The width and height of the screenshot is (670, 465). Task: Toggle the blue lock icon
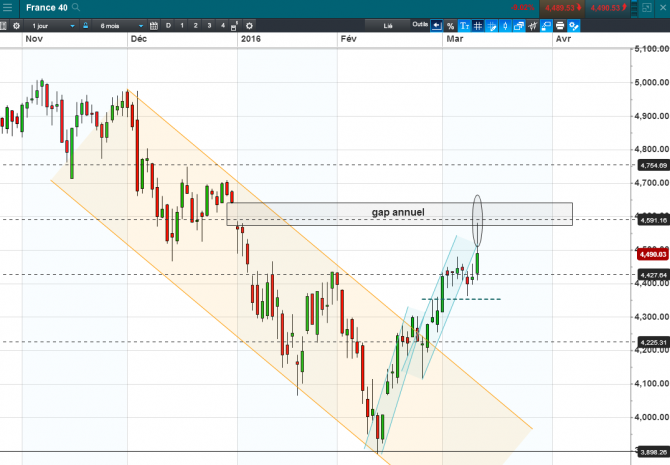85,25
